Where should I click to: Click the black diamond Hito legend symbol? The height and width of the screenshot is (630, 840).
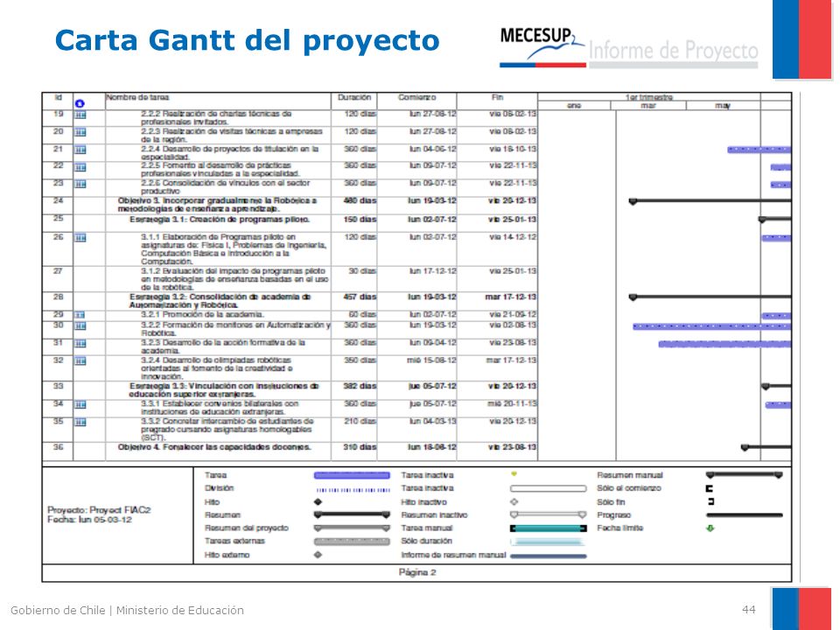318,502
